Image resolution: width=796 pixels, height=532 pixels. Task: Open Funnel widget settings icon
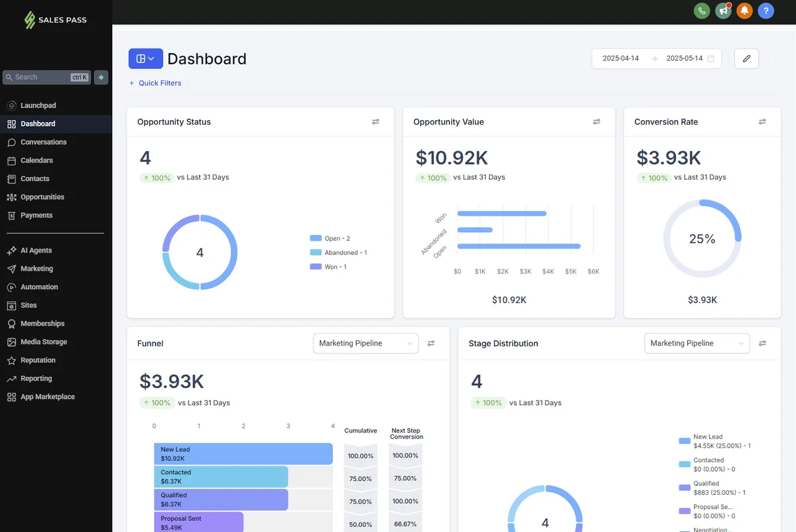tap(431, 344)
